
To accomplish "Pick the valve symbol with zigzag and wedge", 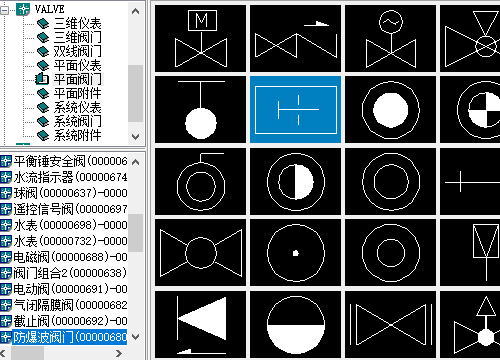I will point(295,38).
